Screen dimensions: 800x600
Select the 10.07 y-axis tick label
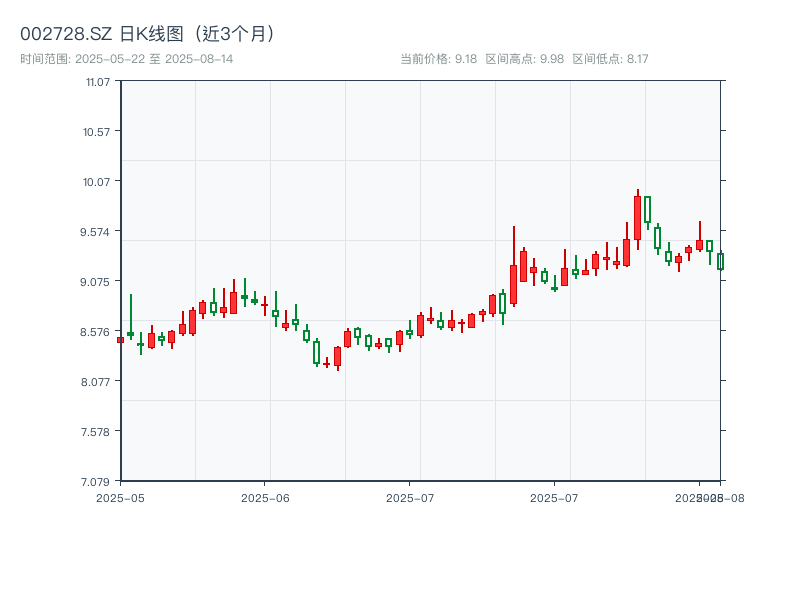point(97,181)
